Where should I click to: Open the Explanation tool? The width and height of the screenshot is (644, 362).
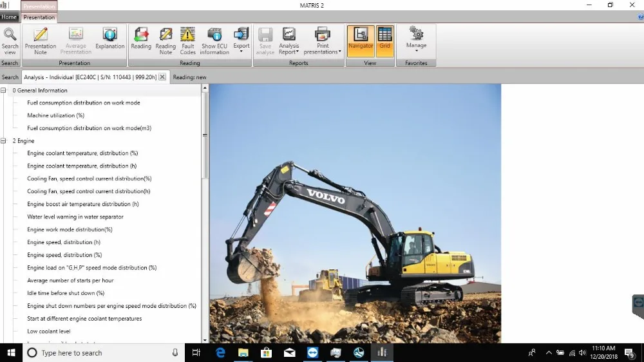[x=110, y=40]
